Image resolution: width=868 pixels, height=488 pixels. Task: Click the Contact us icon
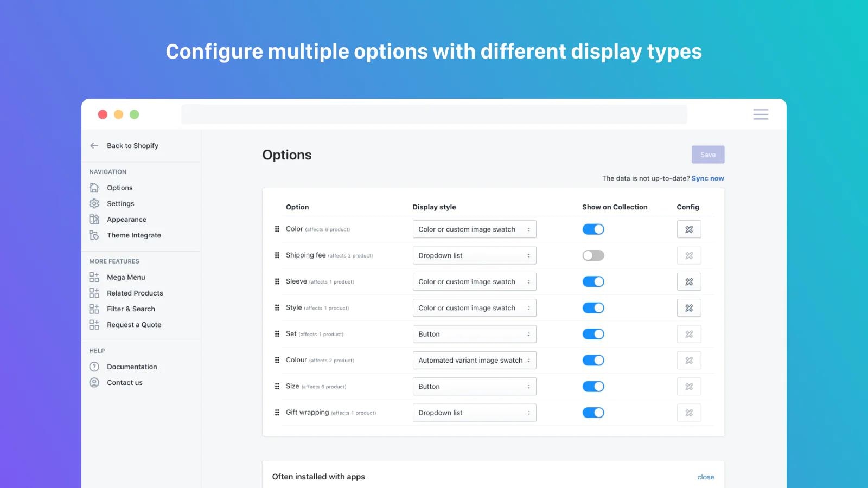pos(94,382)
